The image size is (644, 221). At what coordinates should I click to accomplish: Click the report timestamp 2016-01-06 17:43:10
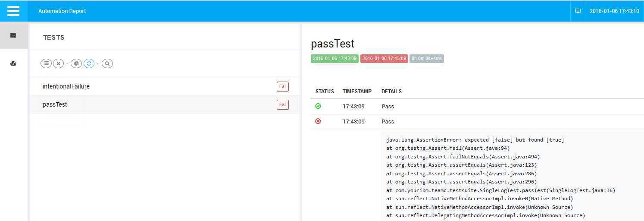(x=614, y=11)
